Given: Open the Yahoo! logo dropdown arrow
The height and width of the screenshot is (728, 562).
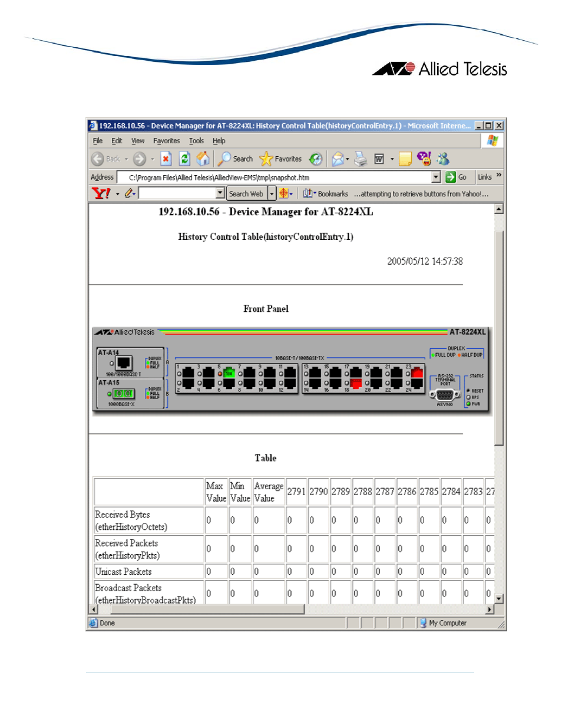Looking at the screenshot, I should click(x=118, y=194).
